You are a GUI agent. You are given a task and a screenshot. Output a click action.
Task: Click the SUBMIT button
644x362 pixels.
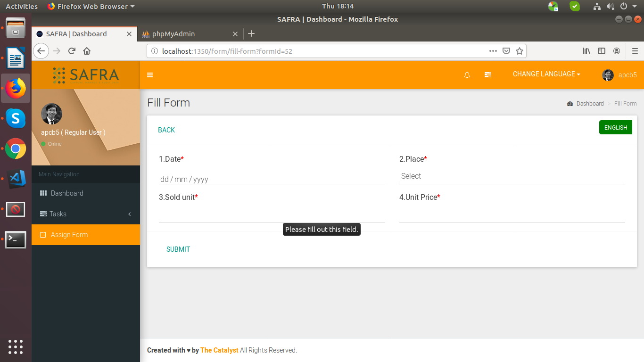(x=178, y=249)
